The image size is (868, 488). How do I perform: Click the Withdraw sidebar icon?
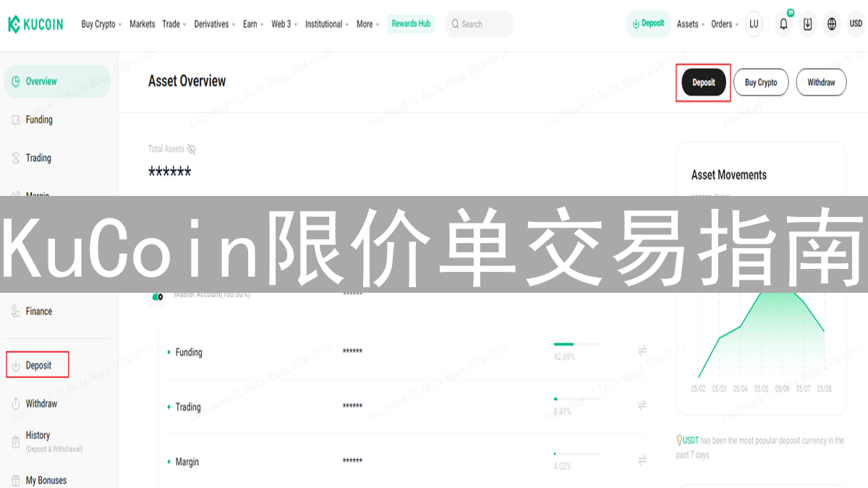(15, 404)
